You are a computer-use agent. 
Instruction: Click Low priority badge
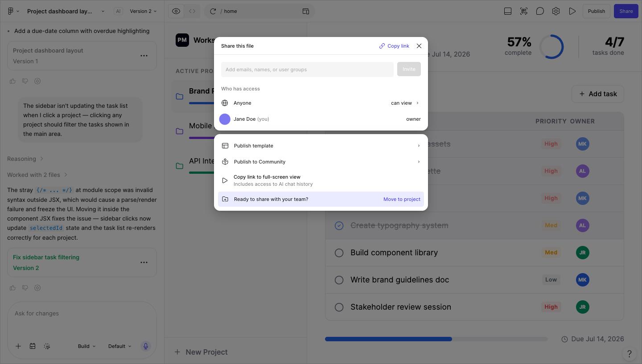pyautogui.click(x=551, y=280)
